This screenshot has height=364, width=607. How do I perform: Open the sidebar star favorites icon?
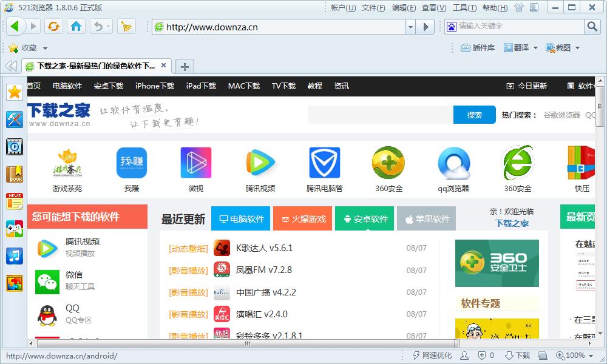point(15,92)
